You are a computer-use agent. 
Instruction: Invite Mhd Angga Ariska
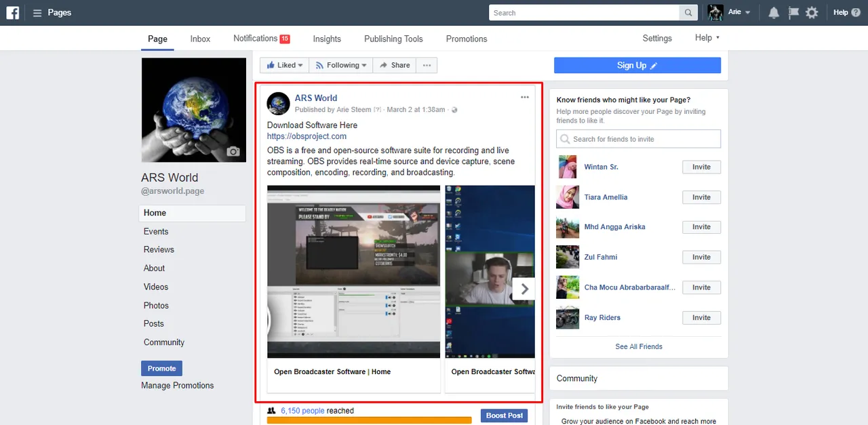click(701, 227)
